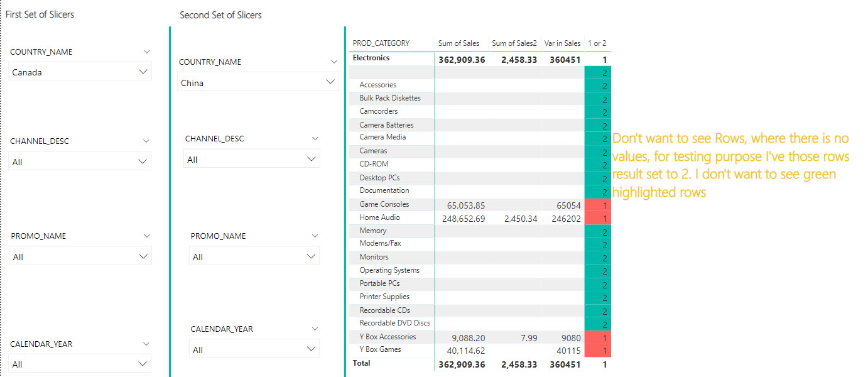868x377 pixels.
Task: Open CALENDAR_YEAR dropdown in Second Set of Slicers
Action: click(254, 349)
